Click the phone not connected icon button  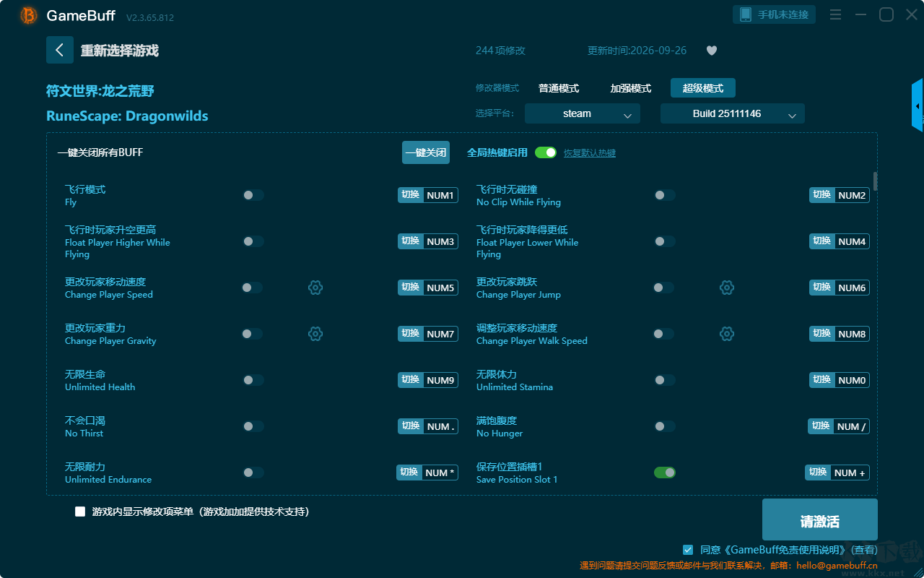775,14
